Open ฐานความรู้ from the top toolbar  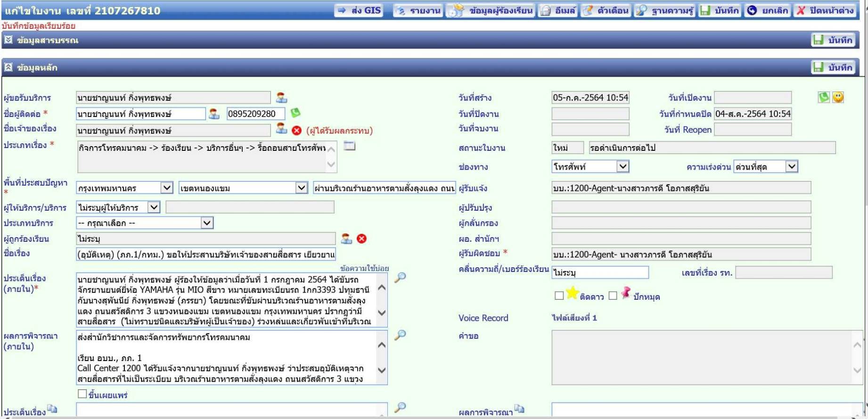click(x=664, y=10)
